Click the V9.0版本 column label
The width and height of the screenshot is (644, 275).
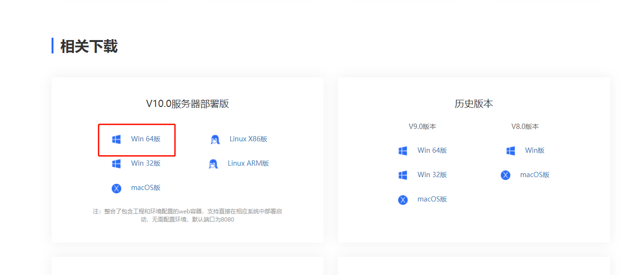click(x=422, y=127)
